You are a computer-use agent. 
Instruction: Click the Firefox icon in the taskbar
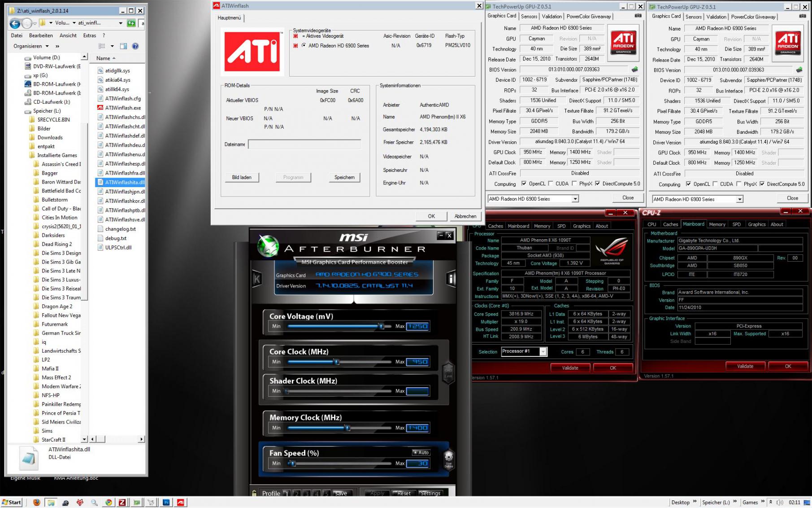[x=37, y=502]
